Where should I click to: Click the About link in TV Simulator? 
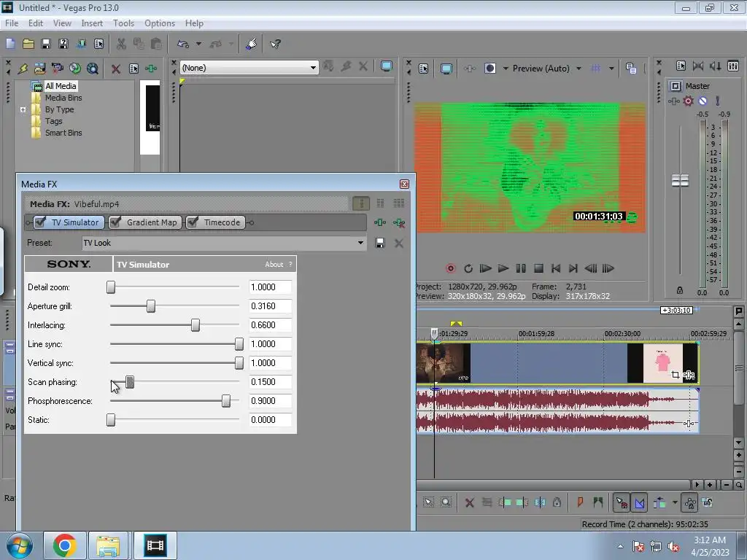tap(274, 264)
